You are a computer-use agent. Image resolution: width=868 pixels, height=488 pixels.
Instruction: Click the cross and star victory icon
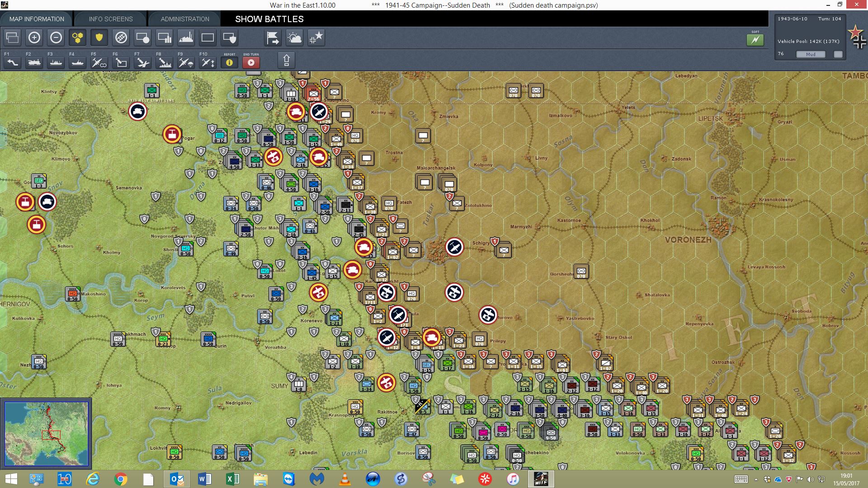coord(316,38)
